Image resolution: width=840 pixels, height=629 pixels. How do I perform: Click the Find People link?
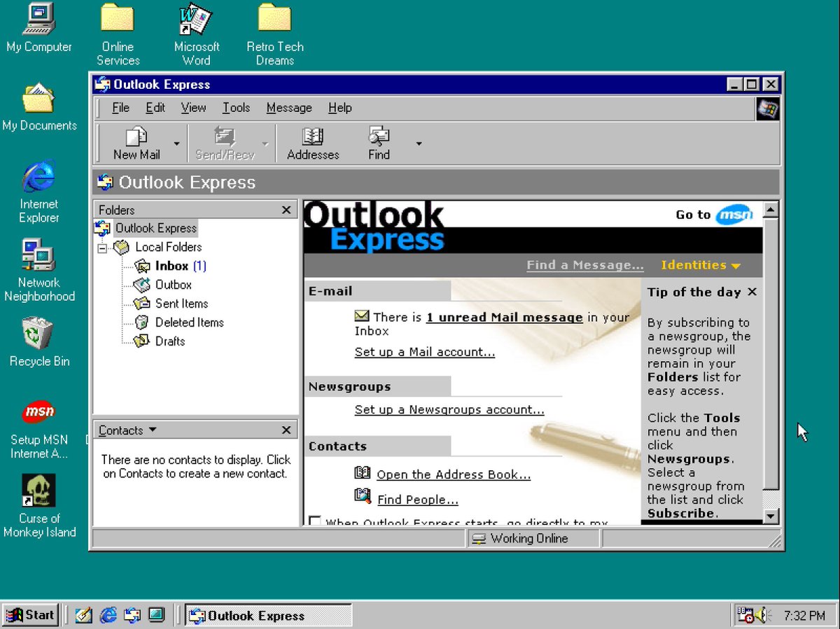pyautogui.click(x=418, y=500)
